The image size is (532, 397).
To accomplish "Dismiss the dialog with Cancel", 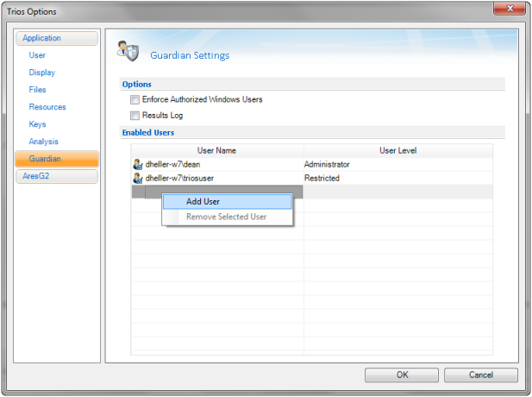I will [x=481, y=375].
